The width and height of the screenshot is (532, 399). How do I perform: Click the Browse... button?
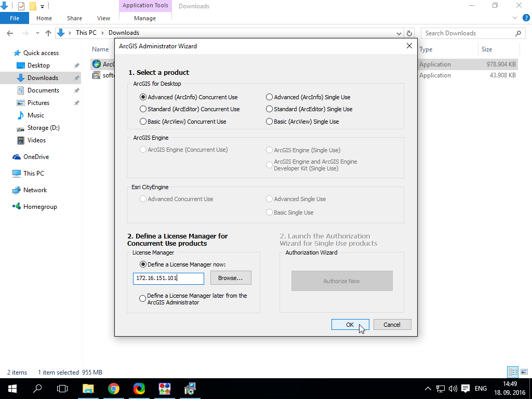[231, 278]
